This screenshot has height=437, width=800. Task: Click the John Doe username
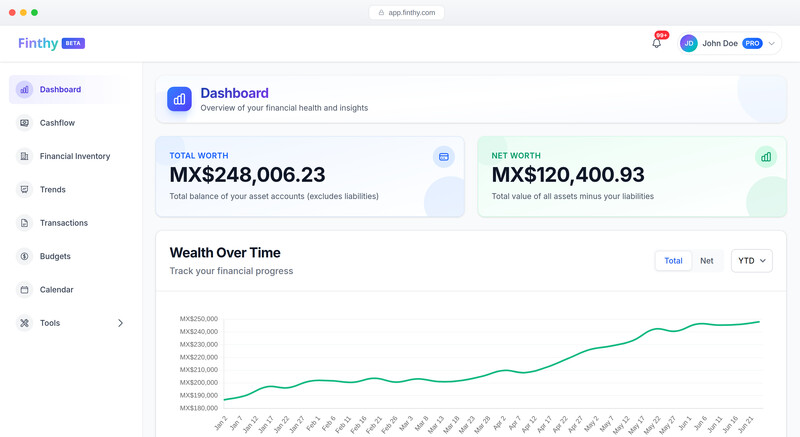(x=719, y=43)
